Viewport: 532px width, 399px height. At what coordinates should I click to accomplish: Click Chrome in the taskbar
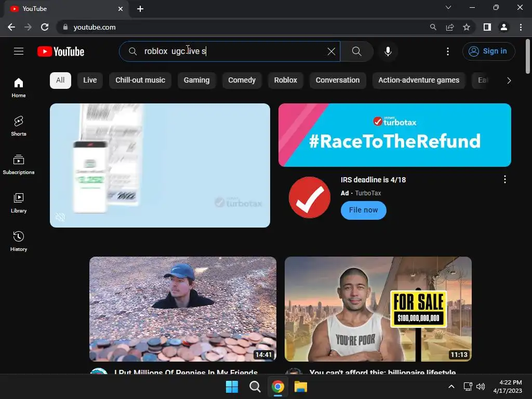pos(278,387)
